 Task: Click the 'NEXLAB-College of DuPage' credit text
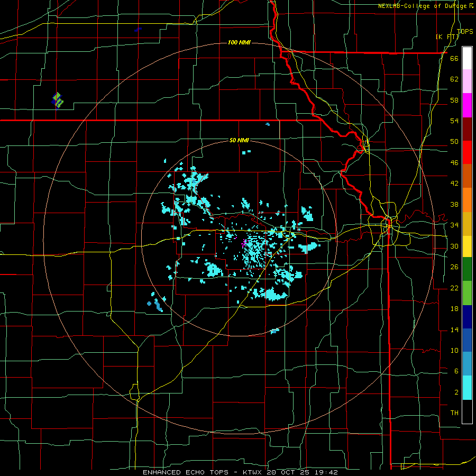coord(424,6)
